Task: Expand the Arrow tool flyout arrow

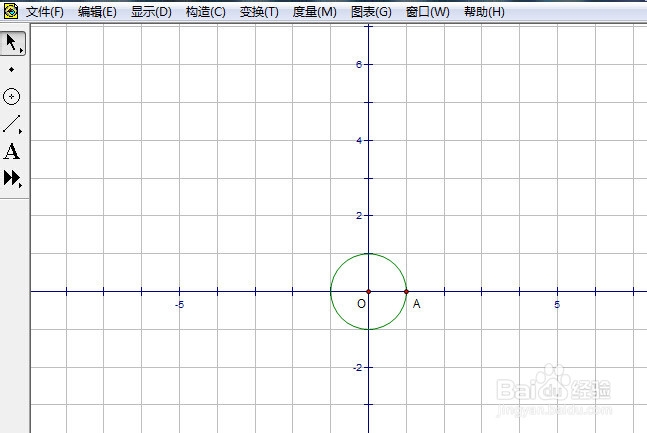Action: 21,50
